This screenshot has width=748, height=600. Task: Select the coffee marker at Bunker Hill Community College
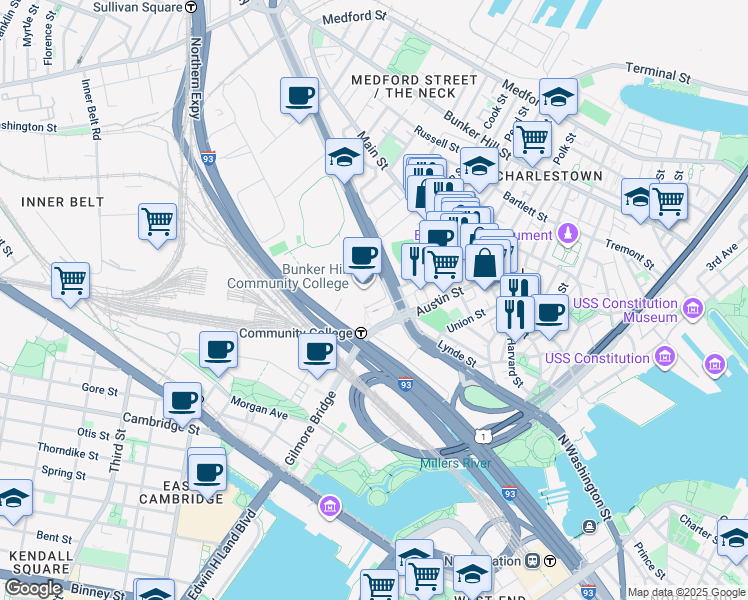coord(363,259)
